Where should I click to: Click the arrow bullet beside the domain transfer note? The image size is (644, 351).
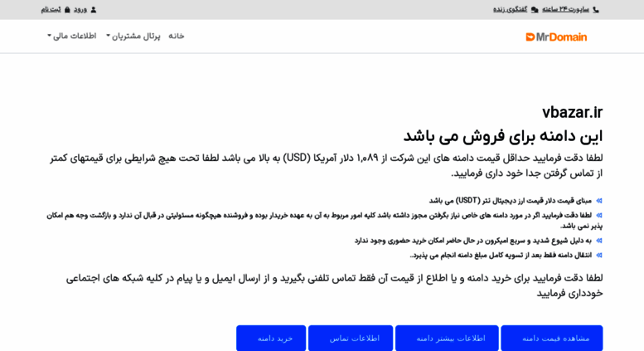click(x=599, y=256)
